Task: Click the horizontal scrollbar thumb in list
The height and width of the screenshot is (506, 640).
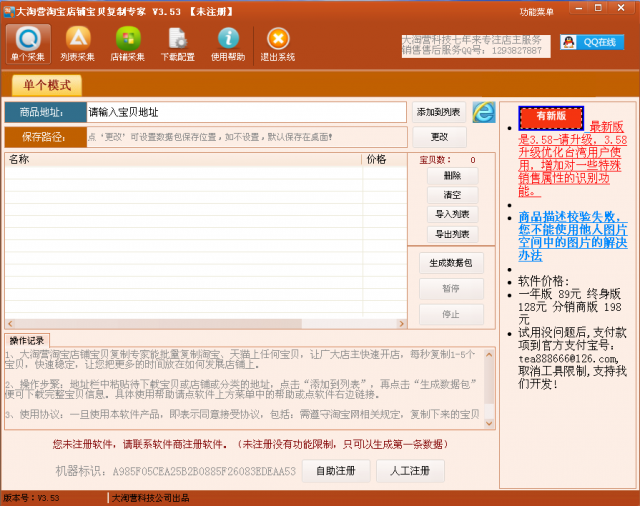Action: point(158,324)
